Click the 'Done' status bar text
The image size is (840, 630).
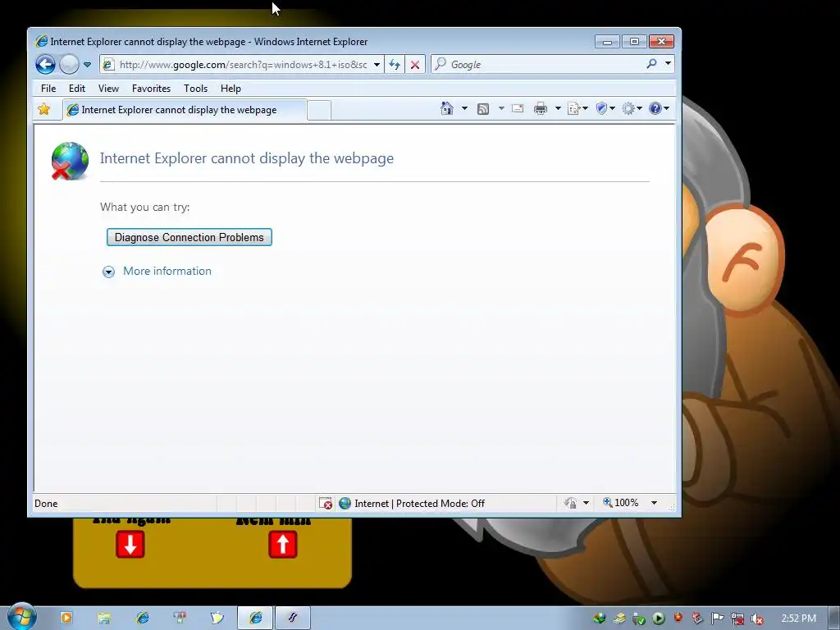point(46,503)
